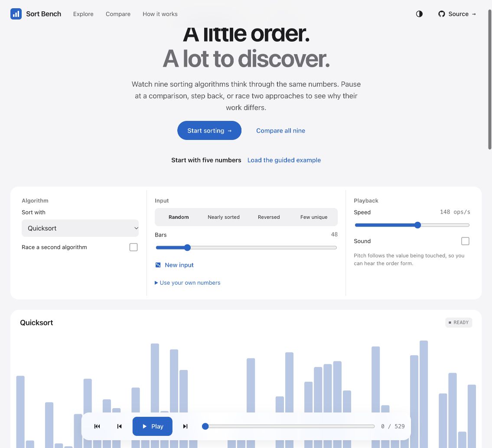The width and height of the screenshot is (492, 448).
Task: Click the dice icon beside New input
Action: [158, 265]
